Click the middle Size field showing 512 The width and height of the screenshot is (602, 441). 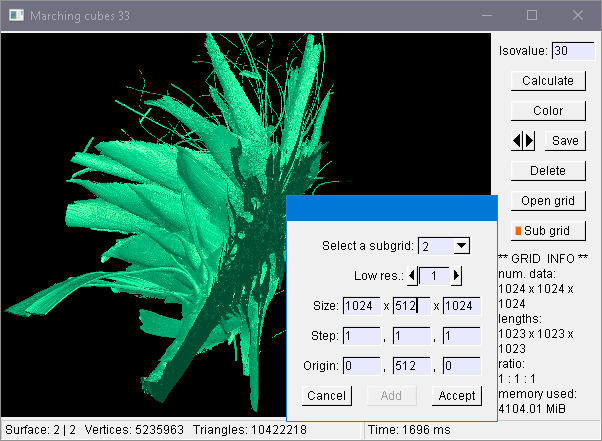[411, 306]
